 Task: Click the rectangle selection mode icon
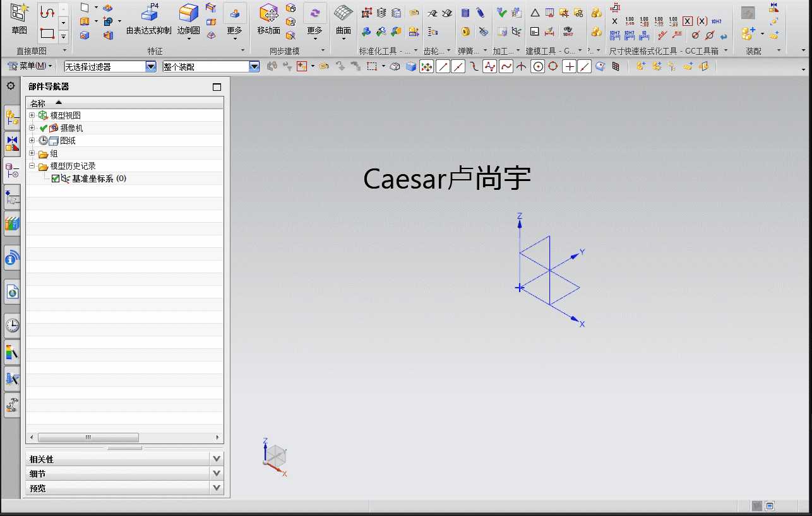coord(373,66)
